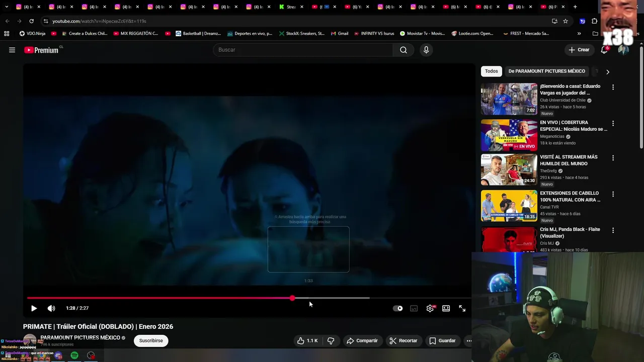Bookmark this page with star icon
This screenshot has height=362, width=644.
pyautogui.click(x=566, y=21)
